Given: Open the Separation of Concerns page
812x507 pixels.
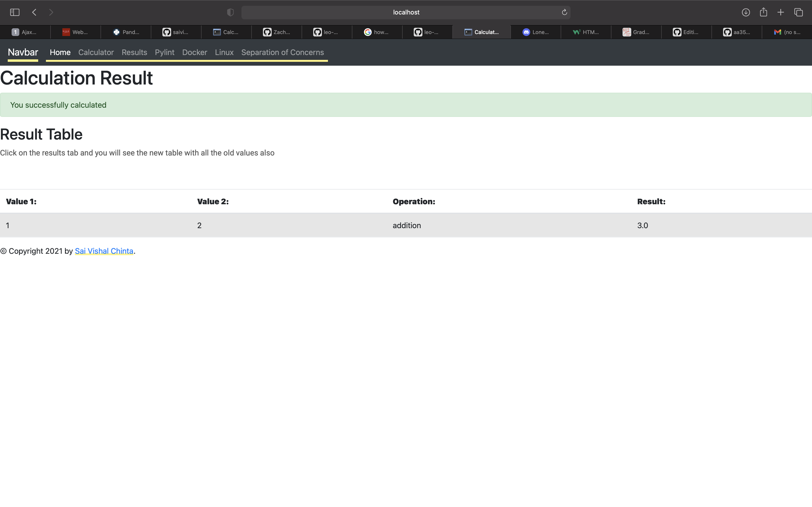Looking at the screenshot, I should coord(283,52).
